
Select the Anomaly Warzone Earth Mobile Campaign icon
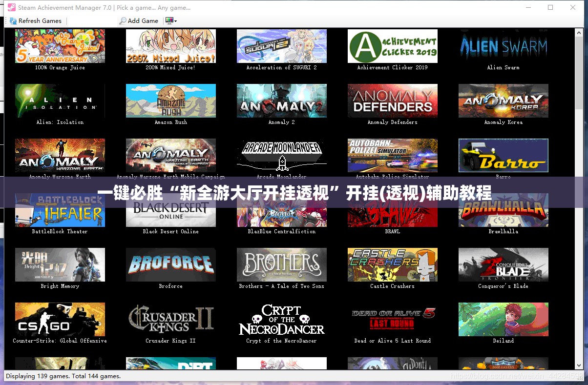[x=171, y=155]
